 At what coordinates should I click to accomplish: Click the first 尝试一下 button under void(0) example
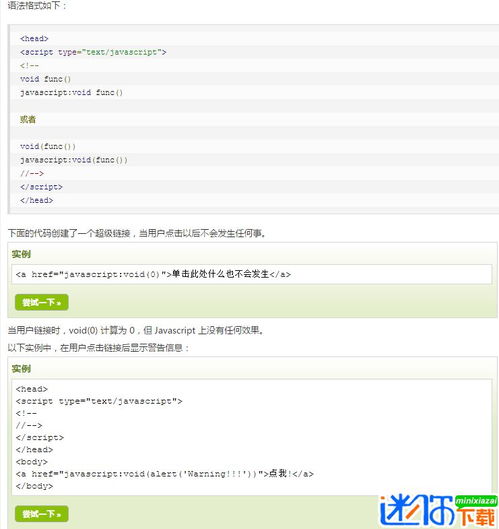[x=41, y=302]
